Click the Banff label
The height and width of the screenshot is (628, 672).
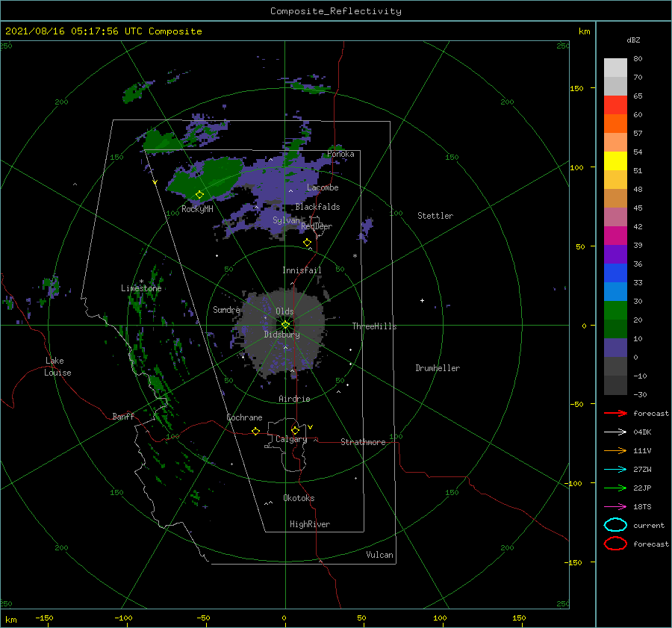click(x=123, y=417)
